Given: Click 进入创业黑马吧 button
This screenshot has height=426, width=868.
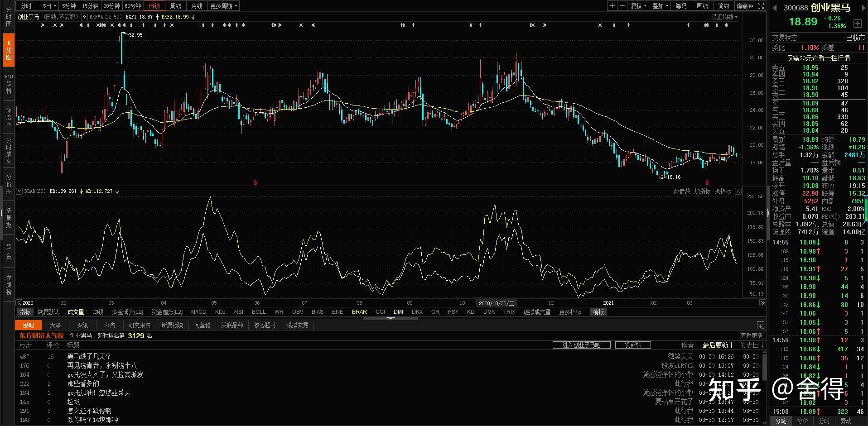Looking at the screenshot, I should (x=582, y=345).
